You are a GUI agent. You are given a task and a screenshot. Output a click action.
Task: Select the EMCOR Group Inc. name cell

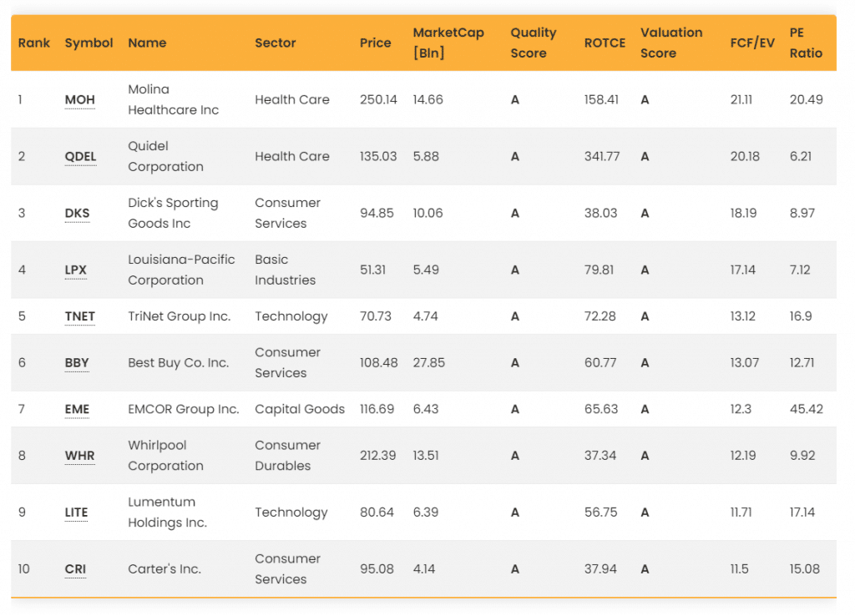184,409
